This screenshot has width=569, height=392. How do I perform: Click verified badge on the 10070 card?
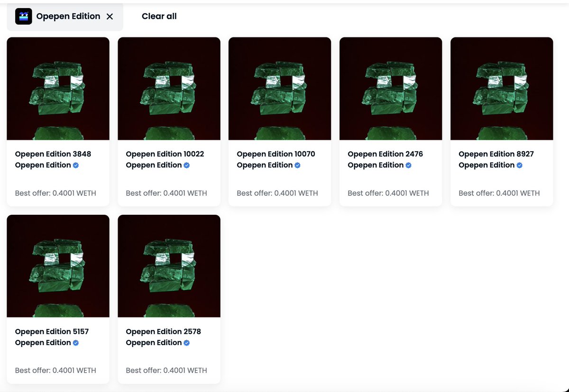coord(298,165)
